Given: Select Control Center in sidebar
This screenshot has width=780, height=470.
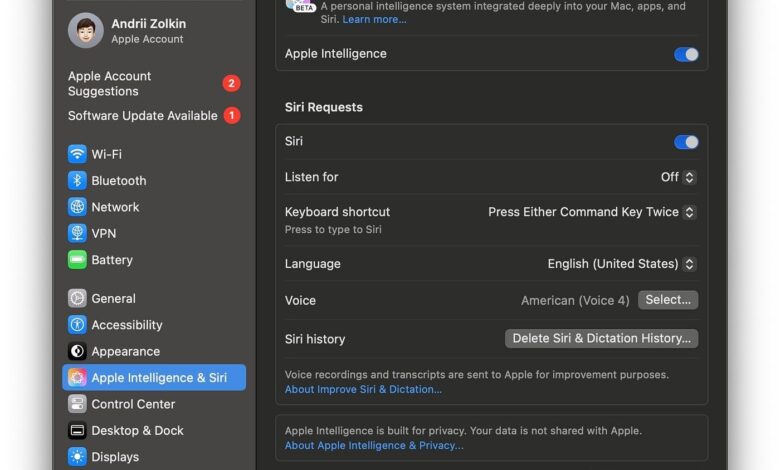Looking at the screenshot, I should pyautogui.click(x=154, y=403).
